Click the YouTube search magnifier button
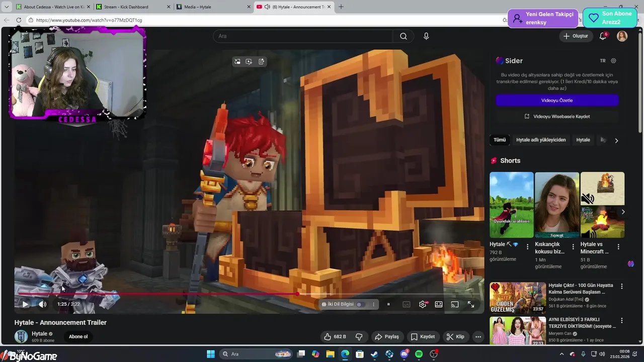644x362 pixels. (x=404, y=36)
